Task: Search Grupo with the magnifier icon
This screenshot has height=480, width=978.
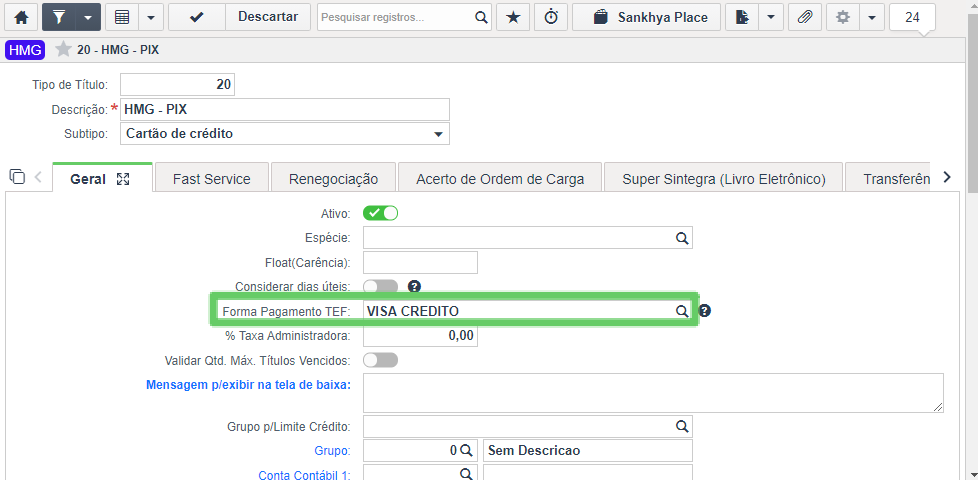Action: (466, 450)
